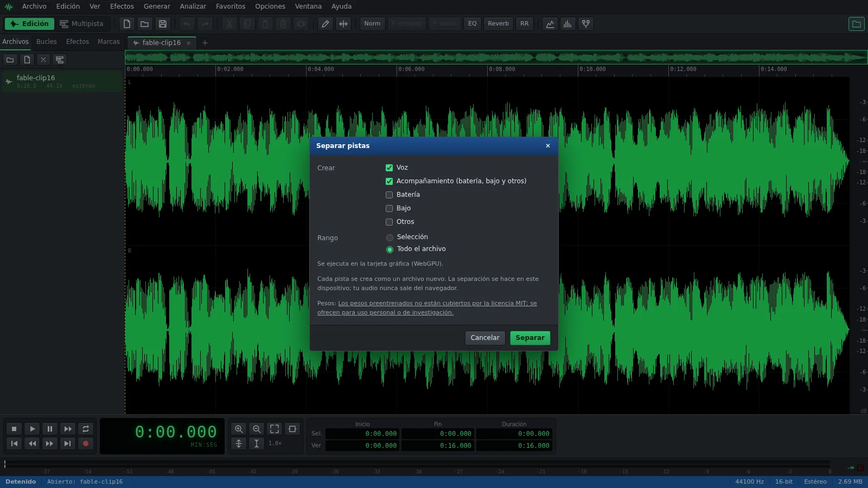
Task: Select the horizontal move tool
Action: coord(343,24)
